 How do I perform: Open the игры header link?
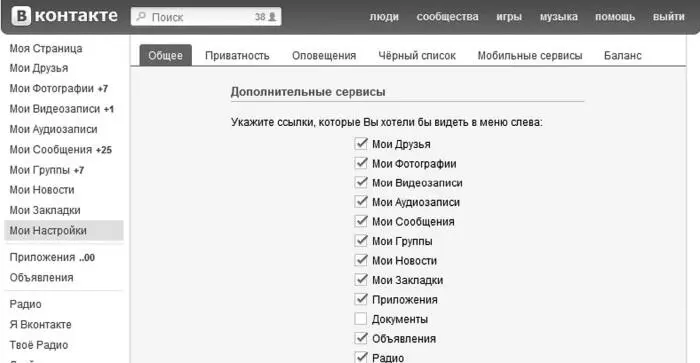[509, 17]
